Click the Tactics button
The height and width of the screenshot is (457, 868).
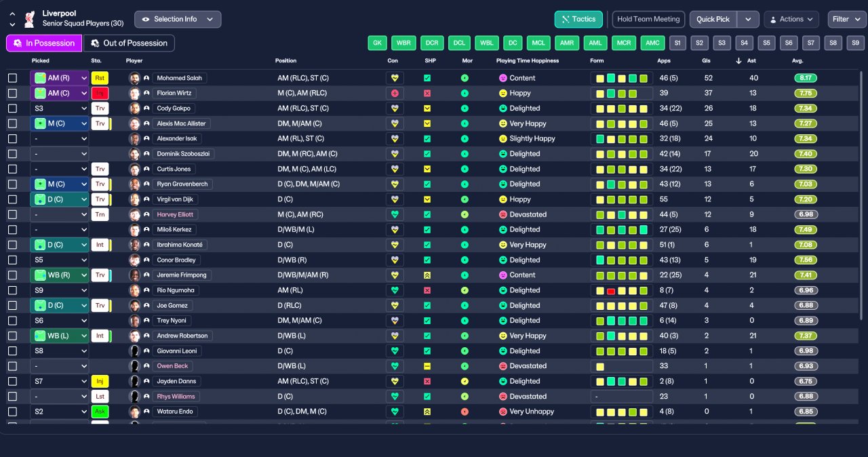pos(578,19)
